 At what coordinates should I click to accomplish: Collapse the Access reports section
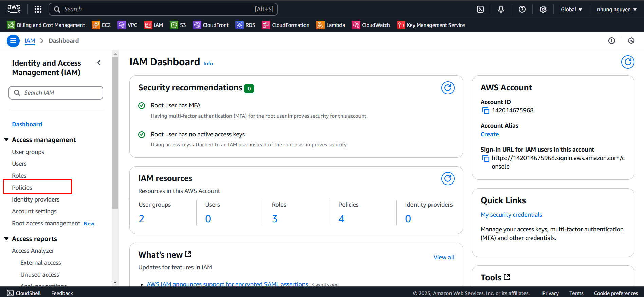point(6,239)
